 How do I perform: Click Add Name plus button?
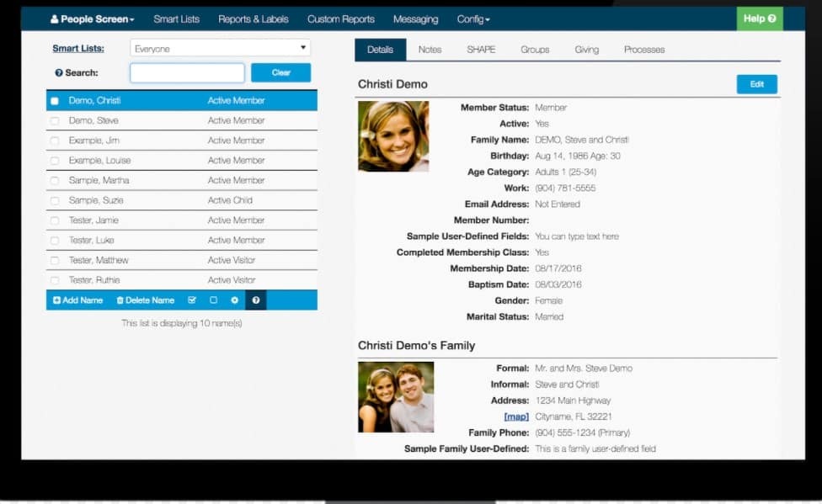coord(78,300)
